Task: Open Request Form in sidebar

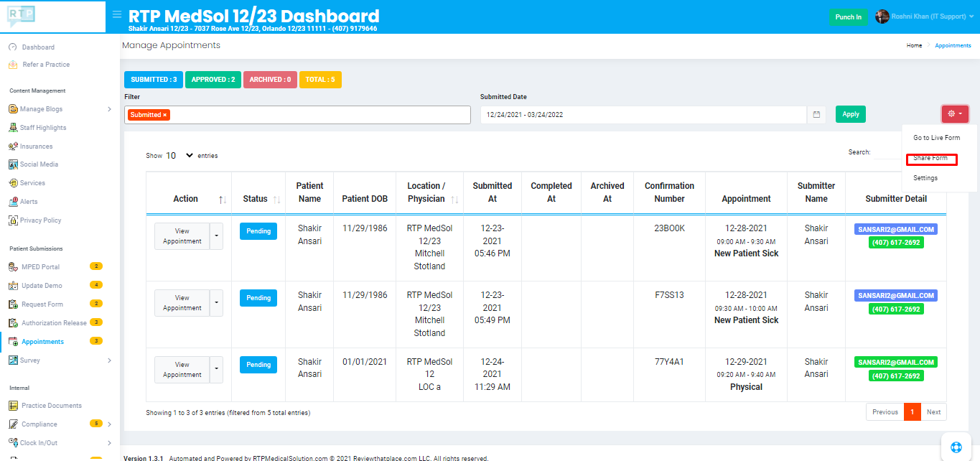Action: 42,304
